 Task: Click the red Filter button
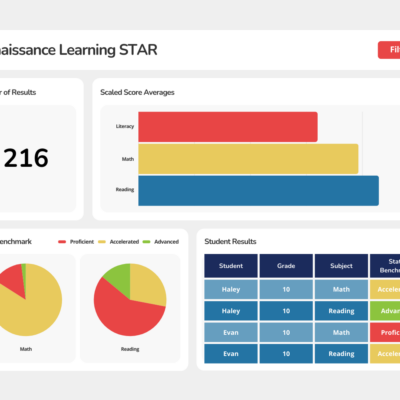tap(389, 50)
